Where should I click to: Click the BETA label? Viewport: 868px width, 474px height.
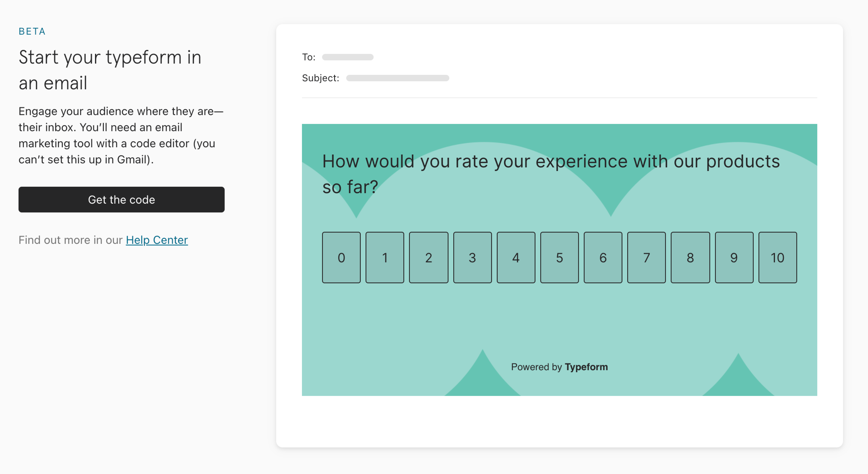pyautogui.click(x=32, y=31)
